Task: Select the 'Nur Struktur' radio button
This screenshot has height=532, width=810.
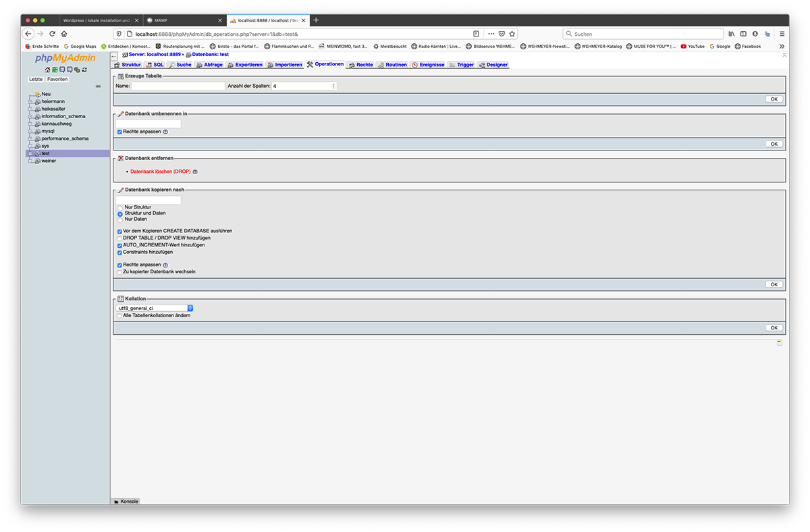Action: (120, 207)
